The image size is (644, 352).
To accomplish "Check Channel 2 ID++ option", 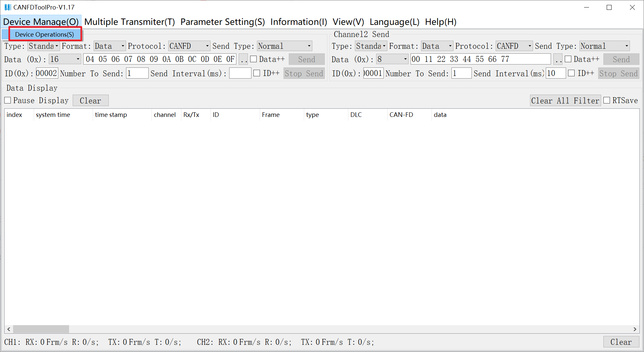I will (571, 73).
